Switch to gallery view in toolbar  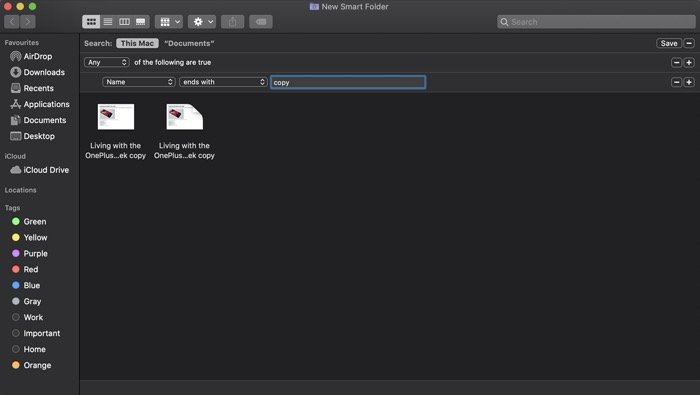click(141, 21)
